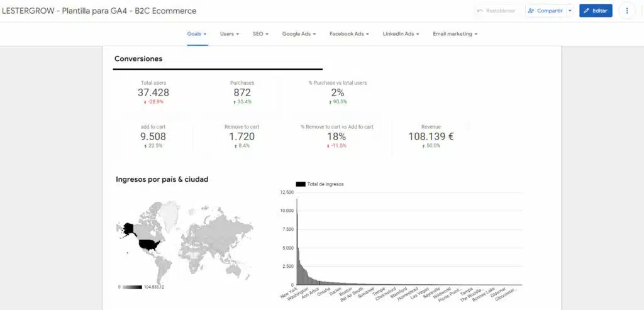Click the Ann Arbor axis label
The width and height of the screenshot is (644, 310).
[311, 294]
